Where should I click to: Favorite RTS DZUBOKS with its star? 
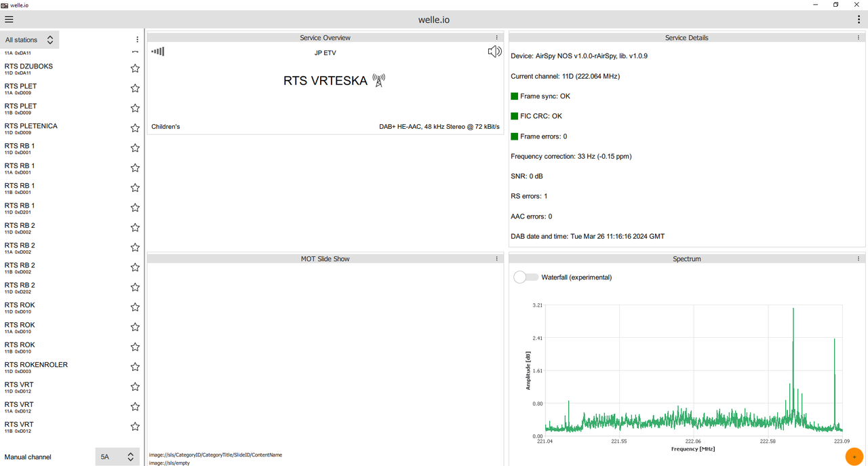tap(135, 69)
